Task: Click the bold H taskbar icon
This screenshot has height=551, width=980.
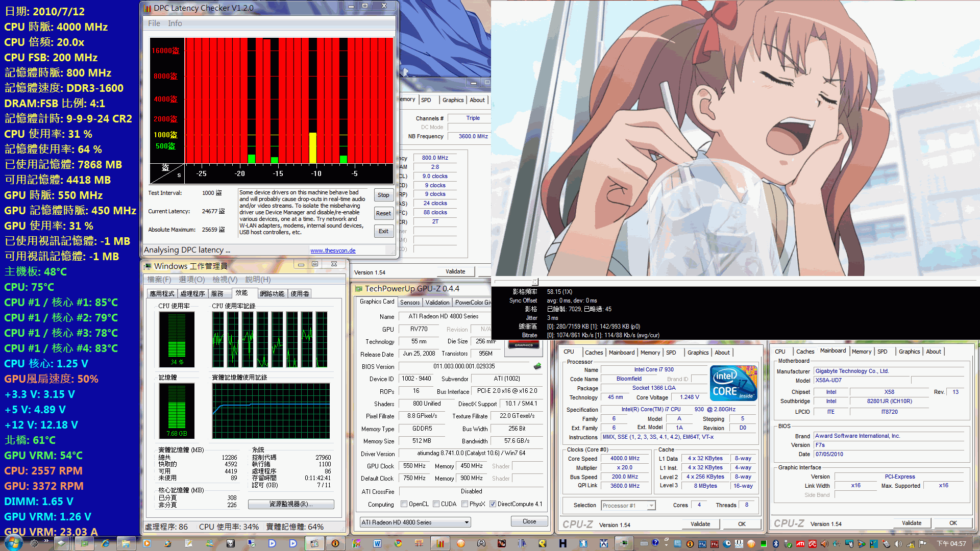Action: click(x=562, y=543)
